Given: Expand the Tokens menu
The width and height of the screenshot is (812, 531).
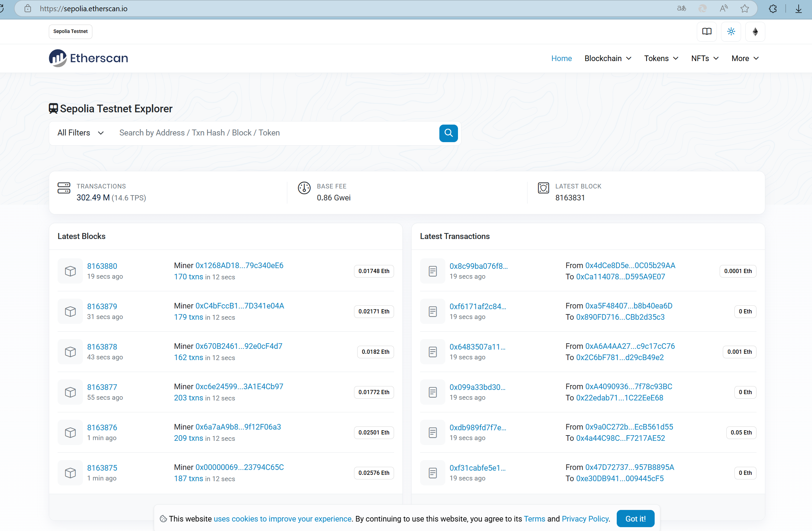Looking at the screenshot, I should pos(661,58).
